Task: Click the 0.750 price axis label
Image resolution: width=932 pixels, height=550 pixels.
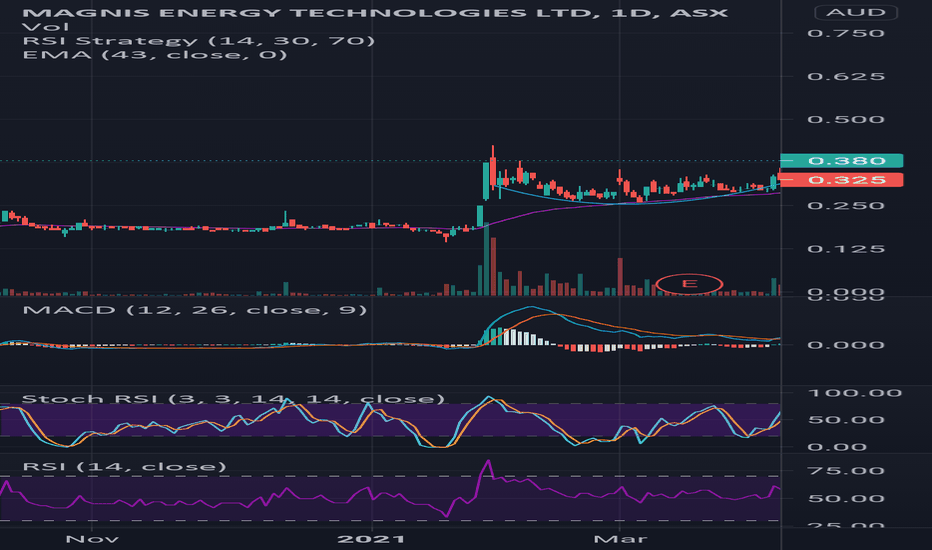Action: tap(846, 33)
